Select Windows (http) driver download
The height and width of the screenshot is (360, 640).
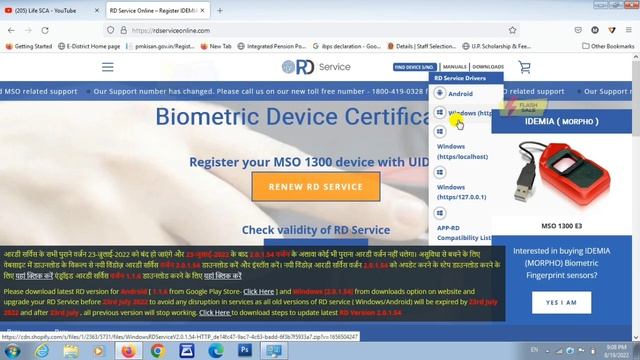tap(469, 113)
